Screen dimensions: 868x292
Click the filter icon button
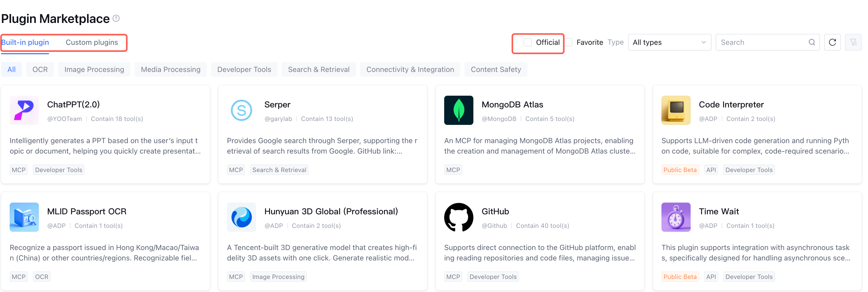pos(853,42)
